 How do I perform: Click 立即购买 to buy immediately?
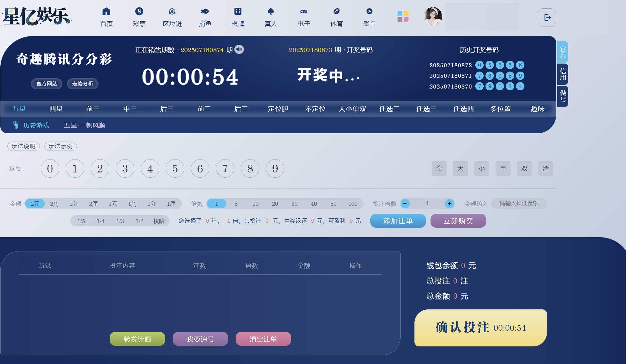(458, 221)
